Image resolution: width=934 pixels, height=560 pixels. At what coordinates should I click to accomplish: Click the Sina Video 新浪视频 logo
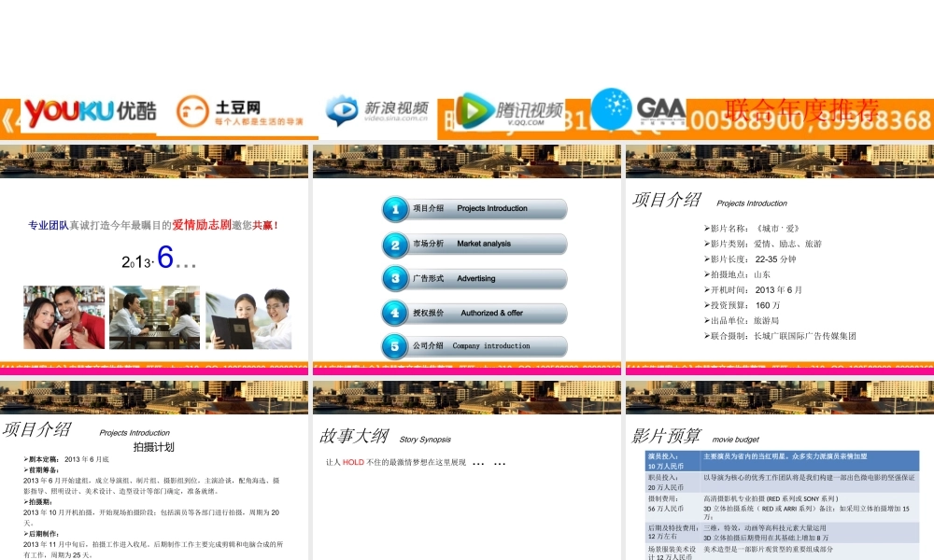[x=376, y=111]
